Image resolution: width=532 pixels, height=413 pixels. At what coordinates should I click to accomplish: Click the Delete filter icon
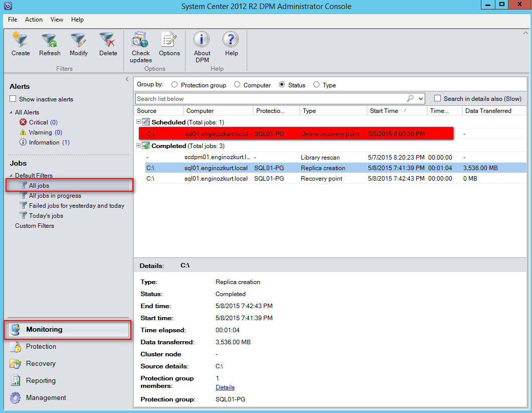click(108, 40)
